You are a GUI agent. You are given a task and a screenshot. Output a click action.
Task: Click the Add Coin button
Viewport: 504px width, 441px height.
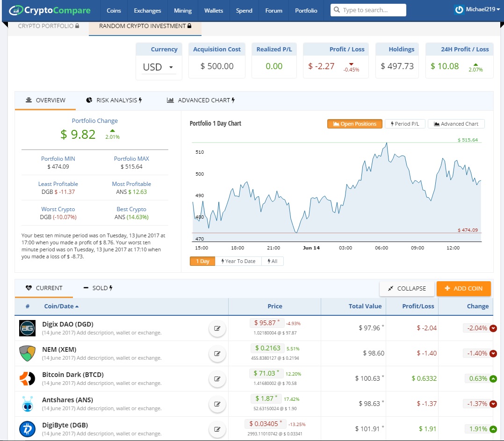click(463, 288)
